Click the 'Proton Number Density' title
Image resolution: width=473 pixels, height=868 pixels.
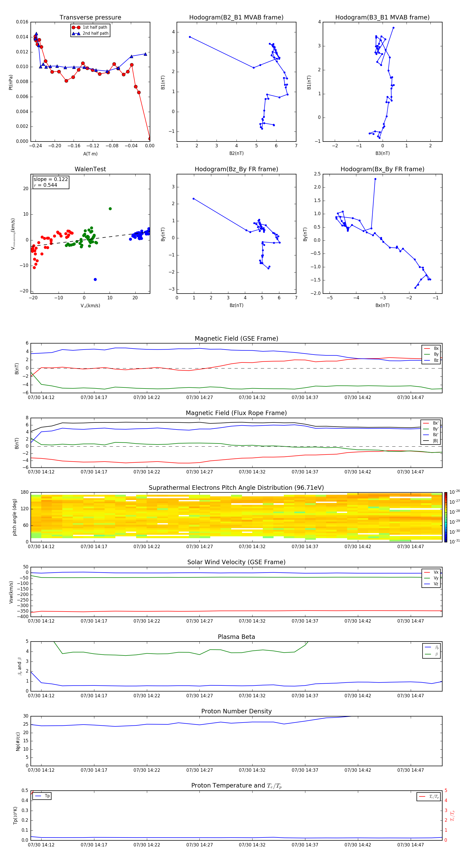click(x=236, y=711)
